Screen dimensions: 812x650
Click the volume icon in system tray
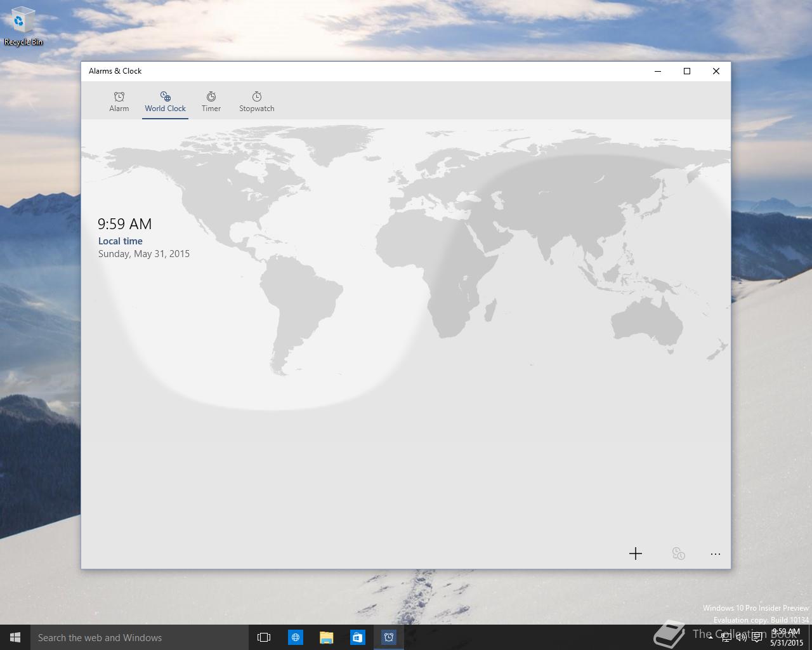pos(742,638)
